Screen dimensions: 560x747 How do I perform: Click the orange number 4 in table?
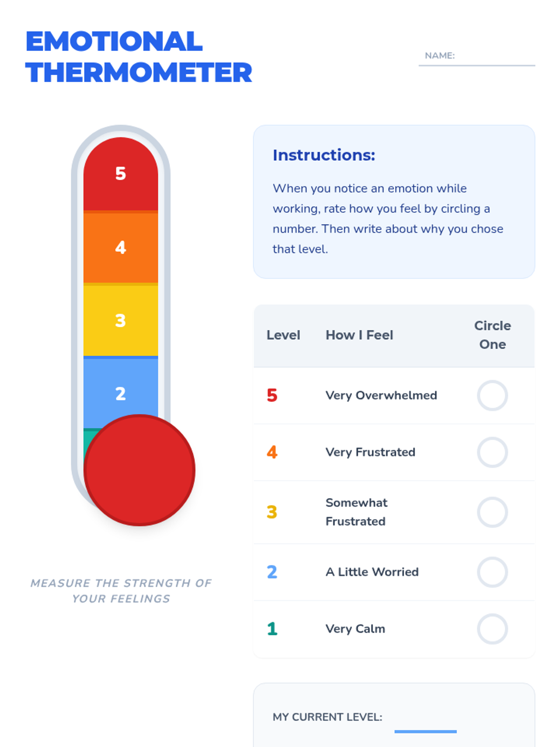[x=272, y=452]
